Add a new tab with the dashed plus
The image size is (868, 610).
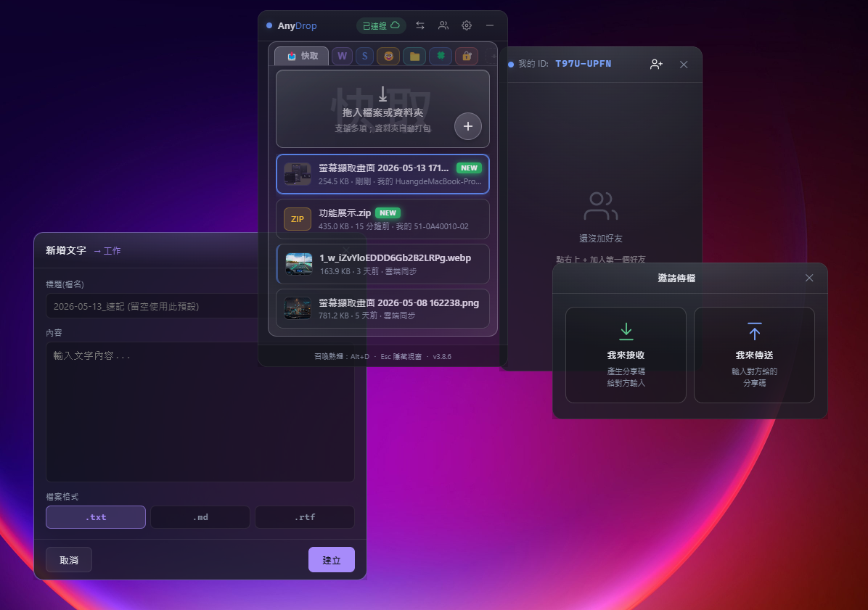(491, 56)
